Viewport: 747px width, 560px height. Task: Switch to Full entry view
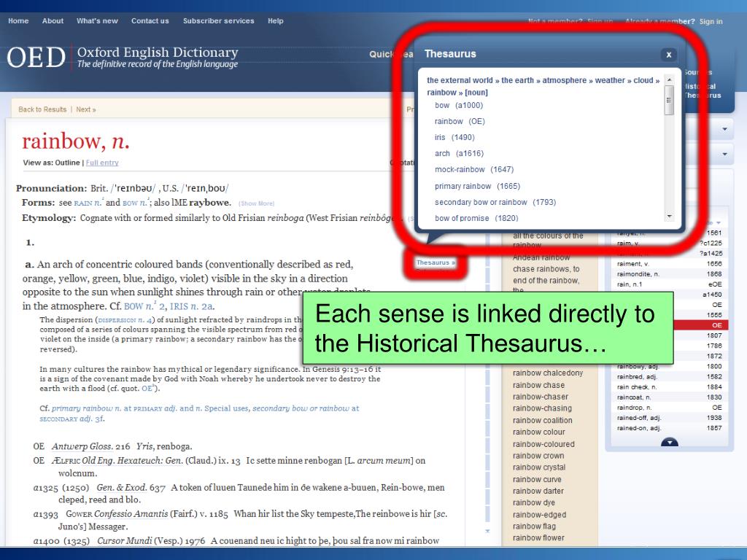point(102,163)
